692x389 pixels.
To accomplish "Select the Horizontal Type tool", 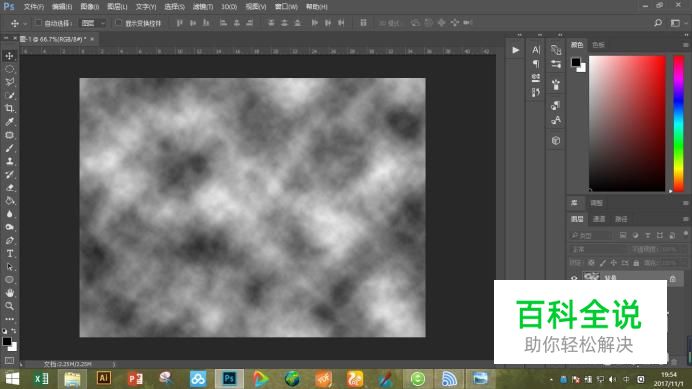I will click(x=9, y=253).
